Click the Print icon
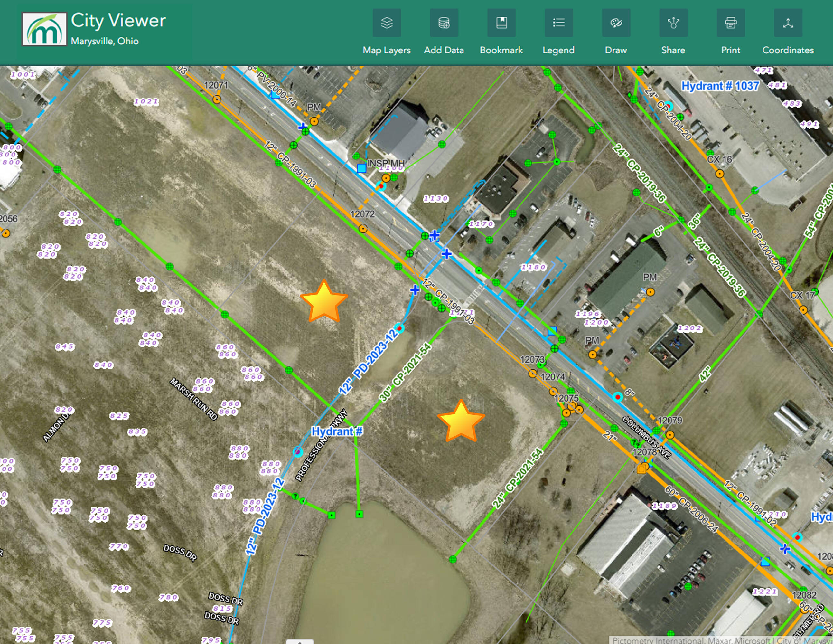The width and height of the screenshot is (833, 644). pyautogui.click(x=730, y=23)
